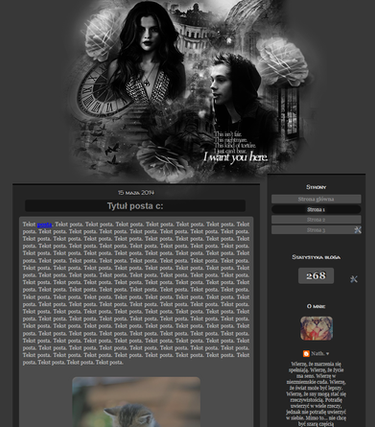Expand the dropdown arrow beside Nath.

(x=328, y=354)
